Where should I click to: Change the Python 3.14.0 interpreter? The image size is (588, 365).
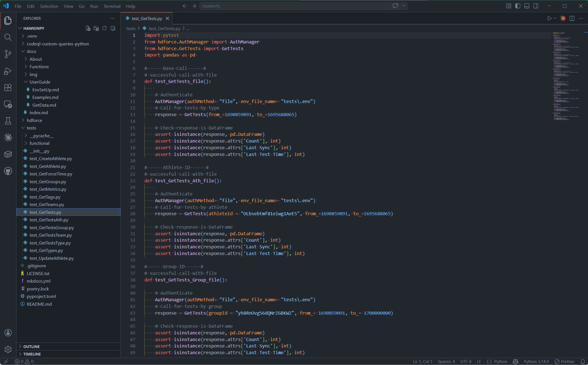pos(536,361)
